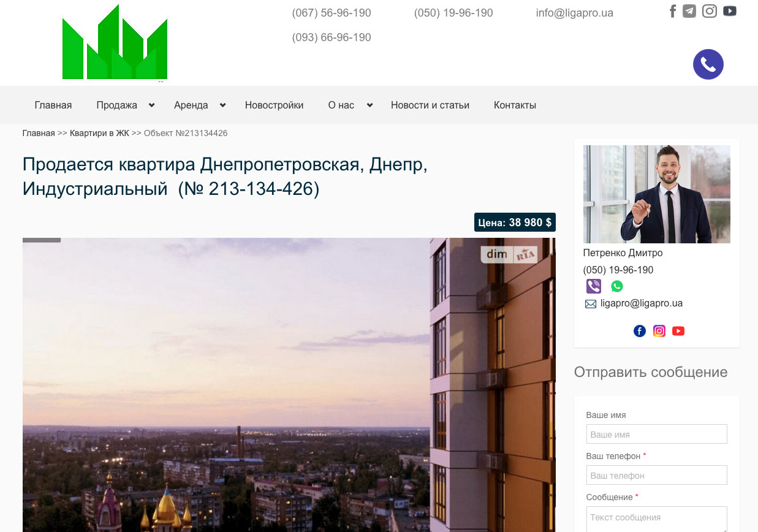Image resolution: width=758 pixels, height=532 pixels.
Task: Open agent's YouTube icon in card
Action: (x=678, y=331)
